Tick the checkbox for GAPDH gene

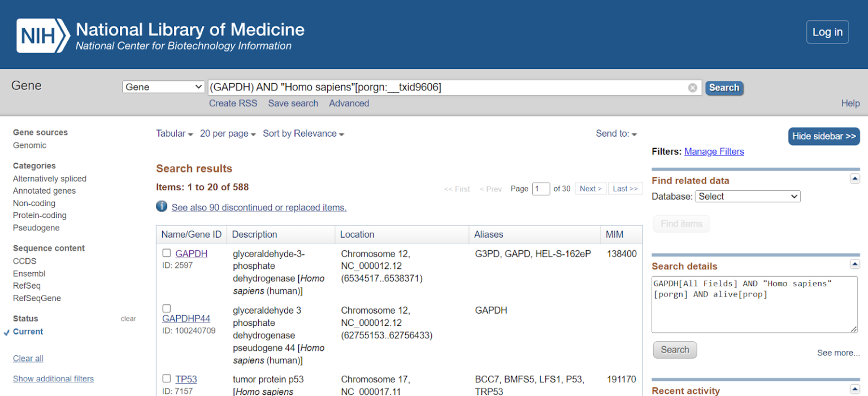pos(167,253)
